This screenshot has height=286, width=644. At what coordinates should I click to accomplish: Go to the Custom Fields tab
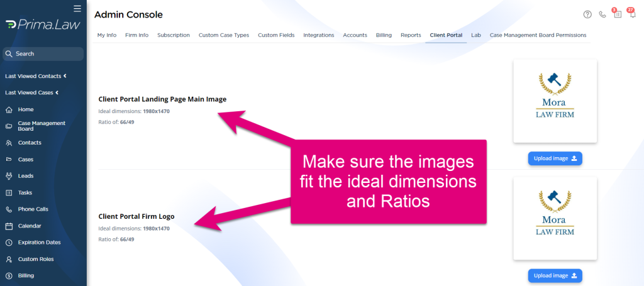[276, 35]
